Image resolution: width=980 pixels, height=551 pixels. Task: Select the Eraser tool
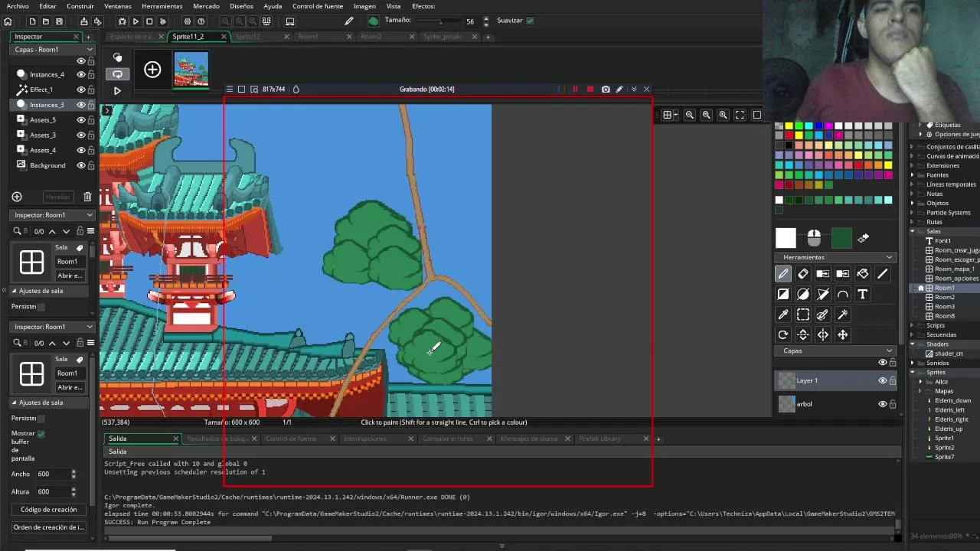click(803, 274)
